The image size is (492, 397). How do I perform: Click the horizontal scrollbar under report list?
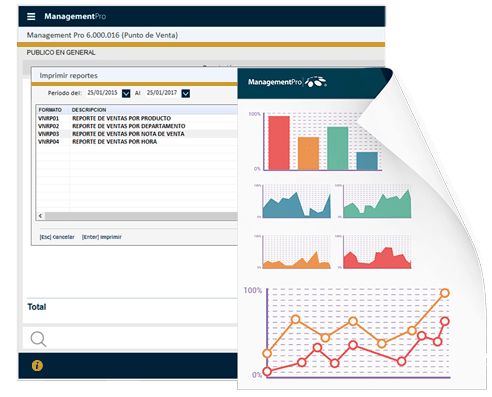141,216
